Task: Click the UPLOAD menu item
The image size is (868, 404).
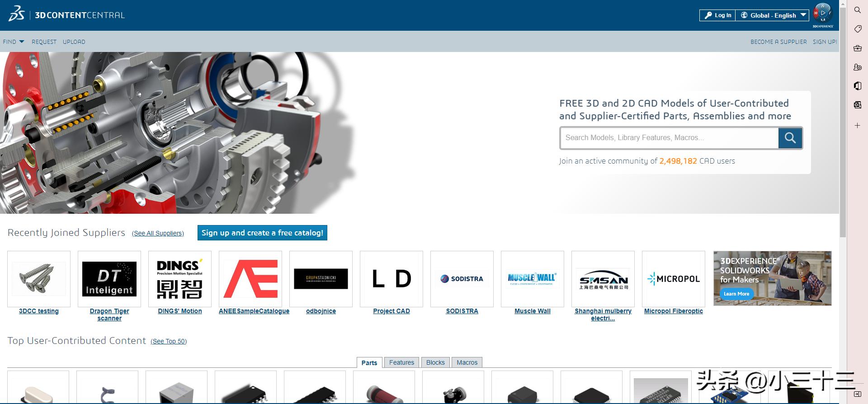Action: click(74, 42)
